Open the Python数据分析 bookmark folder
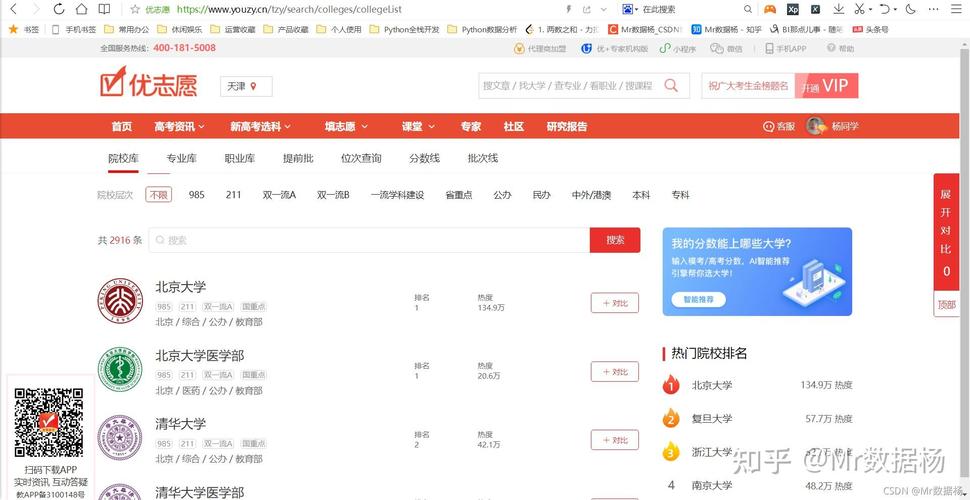This screenshot has width=970, height=500. pos(482,29)
